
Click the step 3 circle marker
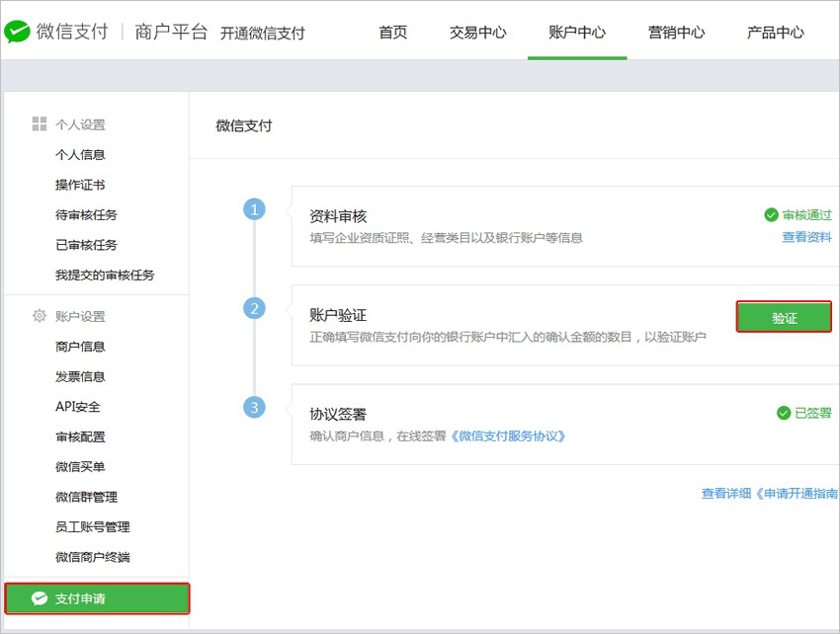254,408
